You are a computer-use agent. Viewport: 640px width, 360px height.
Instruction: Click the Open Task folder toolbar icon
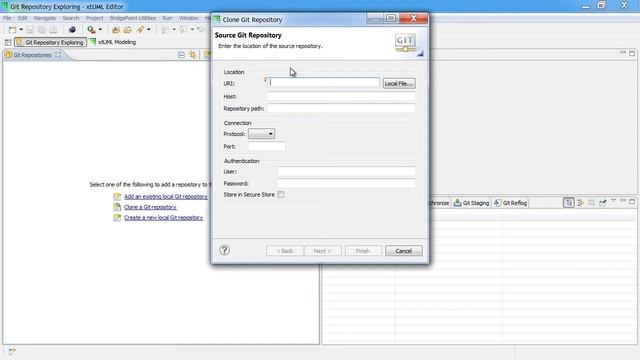tap(128, 29)
